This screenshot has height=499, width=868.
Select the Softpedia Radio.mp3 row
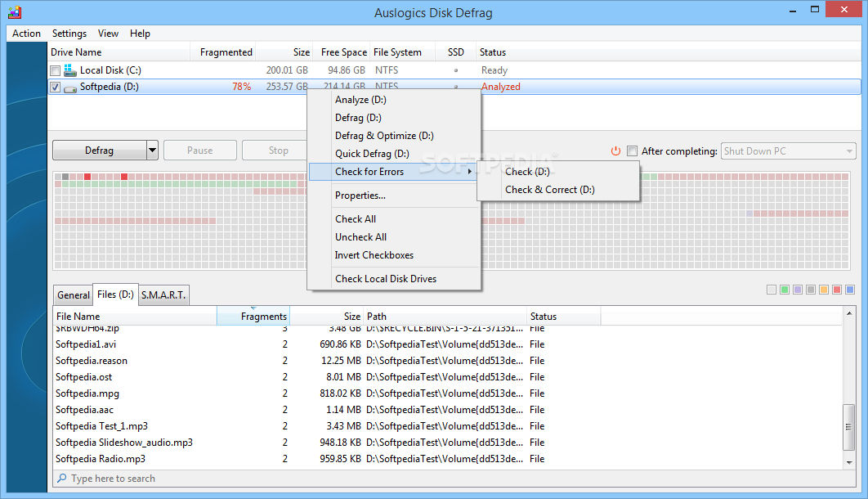coord(447,459)
